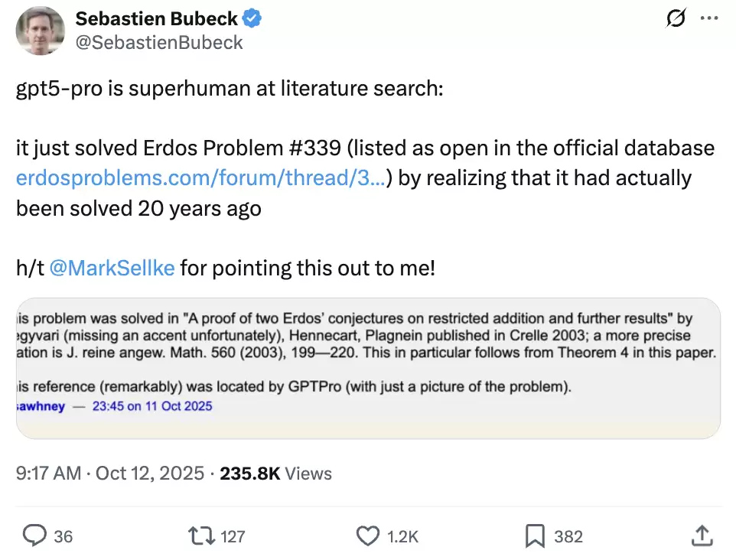Viewport: 736px width, 560px height.
Task: Open the @SebastienBubeck handle link
Action: (x=158, y=43)
